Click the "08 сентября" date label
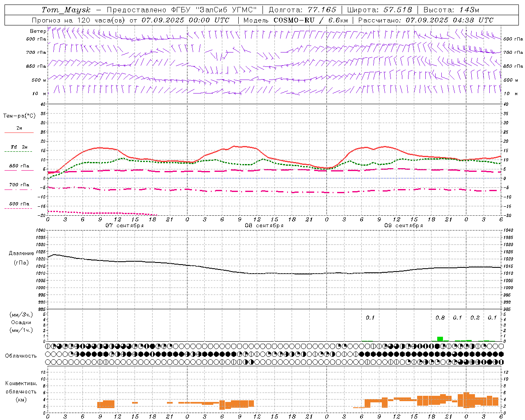Screen dimensions: 525x420 click(264, 226)
